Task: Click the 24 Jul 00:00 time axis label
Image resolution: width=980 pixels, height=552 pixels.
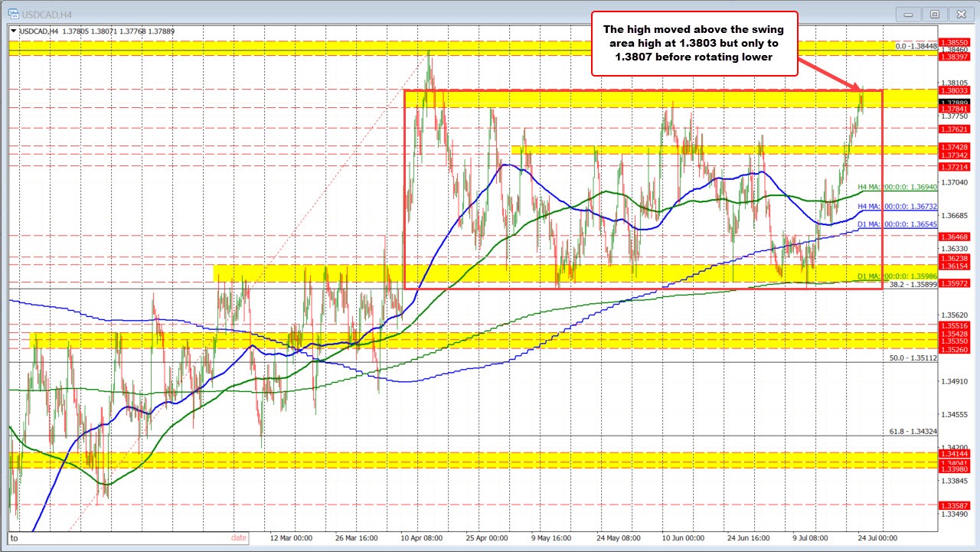Action: (879, 538)
